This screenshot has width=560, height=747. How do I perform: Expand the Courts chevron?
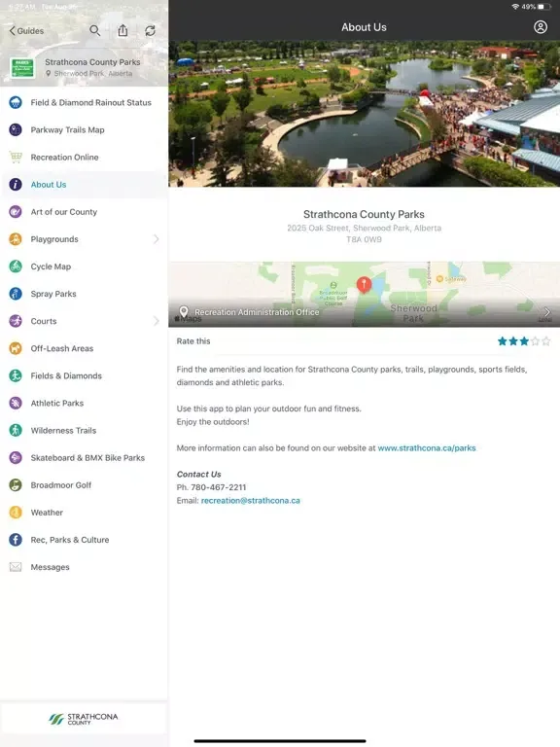157,321
